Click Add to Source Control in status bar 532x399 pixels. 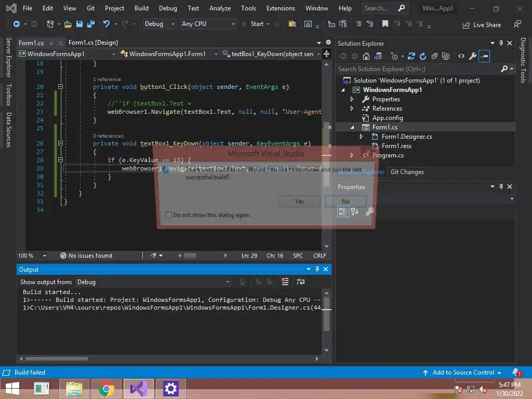click(462, 373)
